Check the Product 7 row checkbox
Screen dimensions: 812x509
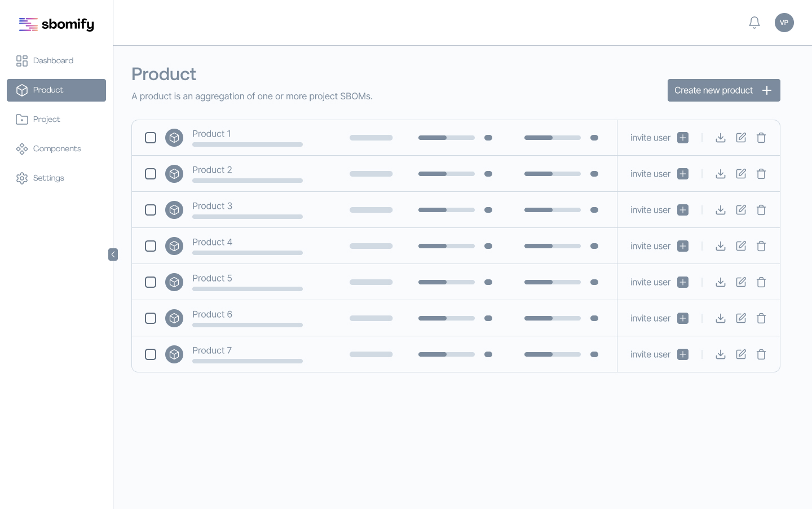point(151,354)
